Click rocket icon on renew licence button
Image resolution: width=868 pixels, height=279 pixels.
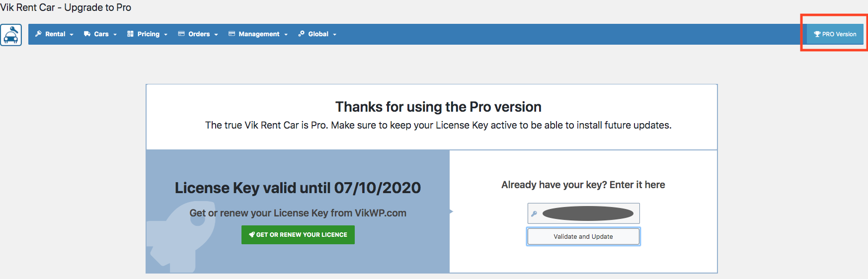tap(252, 235)
